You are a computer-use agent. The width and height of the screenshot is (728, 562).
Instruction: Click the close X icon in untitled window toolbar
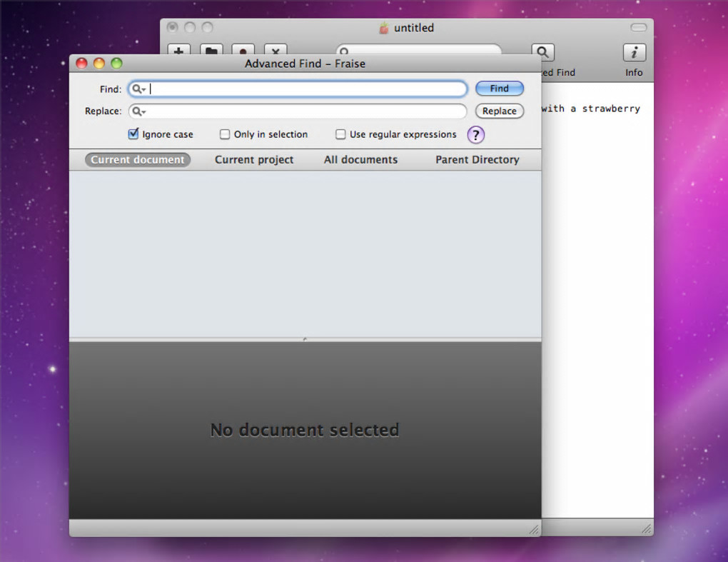pos(275,50)
